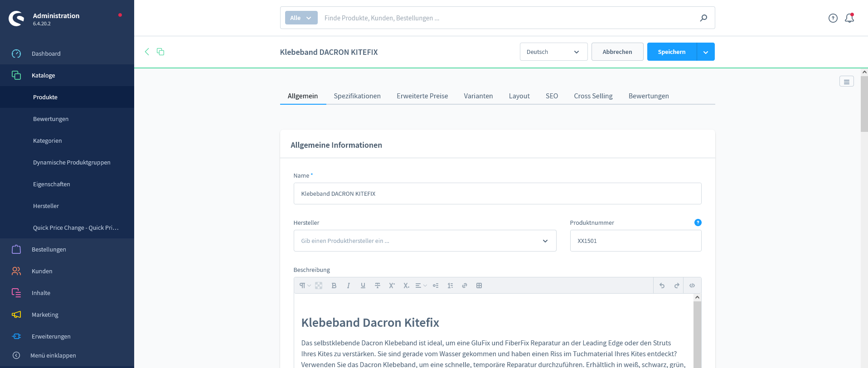Viewport: 868px width, 368px height.
Task: Open Bestellungen in the sidebar
Action: coord(67,249)
